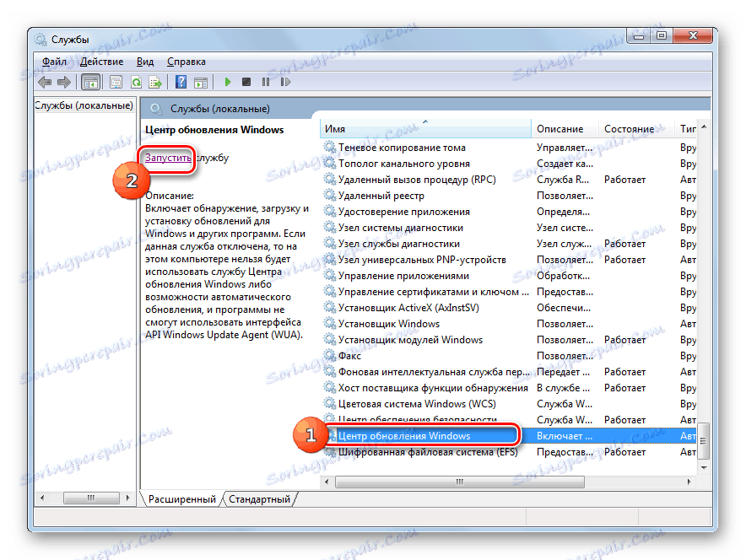
Task: Click the gear icon beside Установщик Windows
Action: point(330,323)
